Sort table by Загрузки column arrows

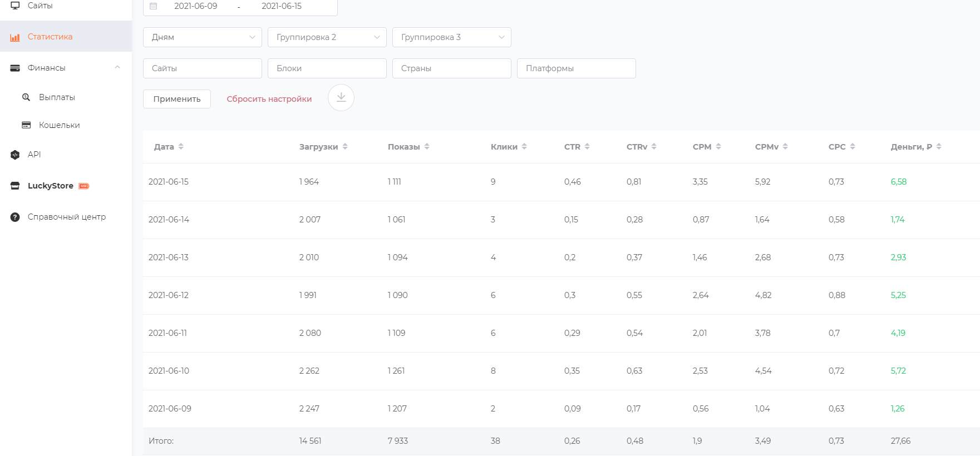tap(345, 147)
